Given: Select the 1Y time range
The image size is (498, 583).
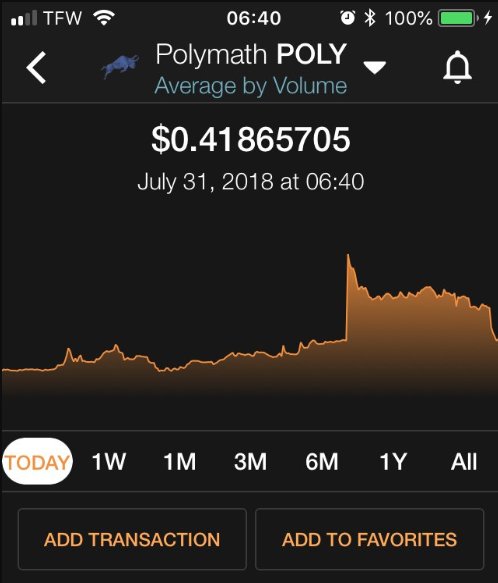Looking at the screenshot, I should (393, 461).
